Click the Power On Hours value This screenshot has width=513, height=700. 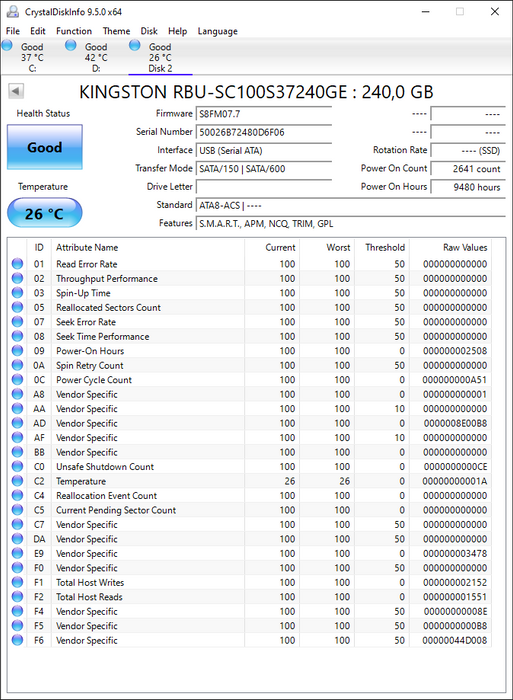click(468, 187)
